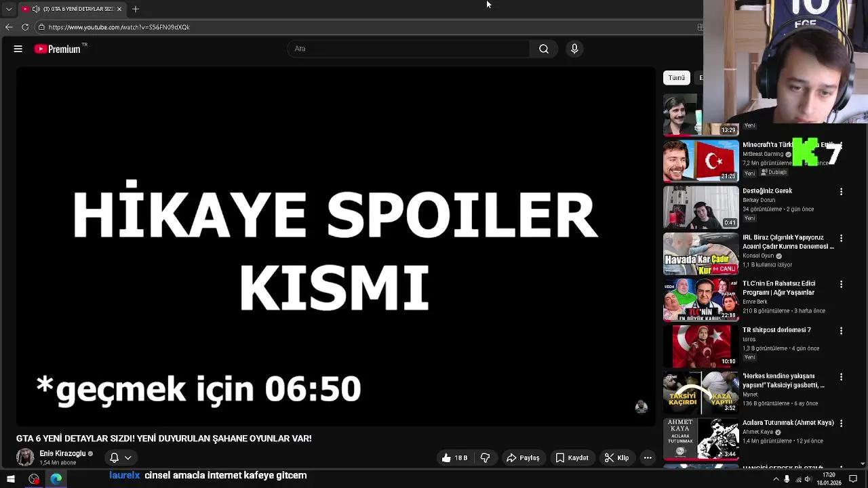Show hidden system tray icons chevron
Screen dimensions: 868x488
click(776, 479)
